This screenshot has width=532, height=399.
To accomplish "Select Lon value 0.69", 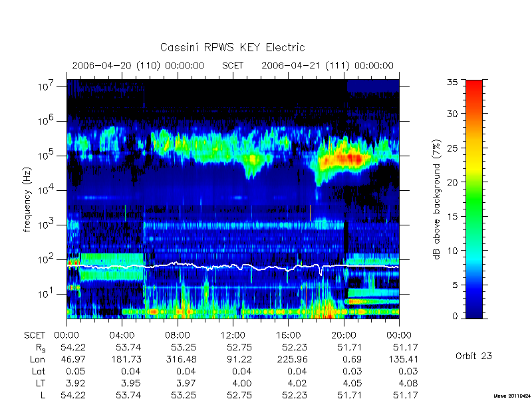I will click(x=352, y=359).
